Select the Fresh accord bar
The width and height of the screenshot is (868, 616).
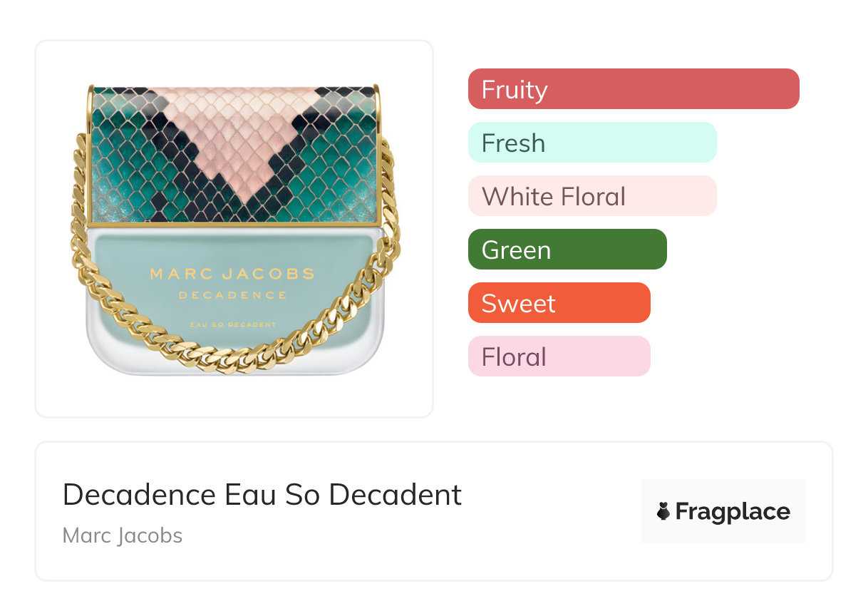(591, 143)
